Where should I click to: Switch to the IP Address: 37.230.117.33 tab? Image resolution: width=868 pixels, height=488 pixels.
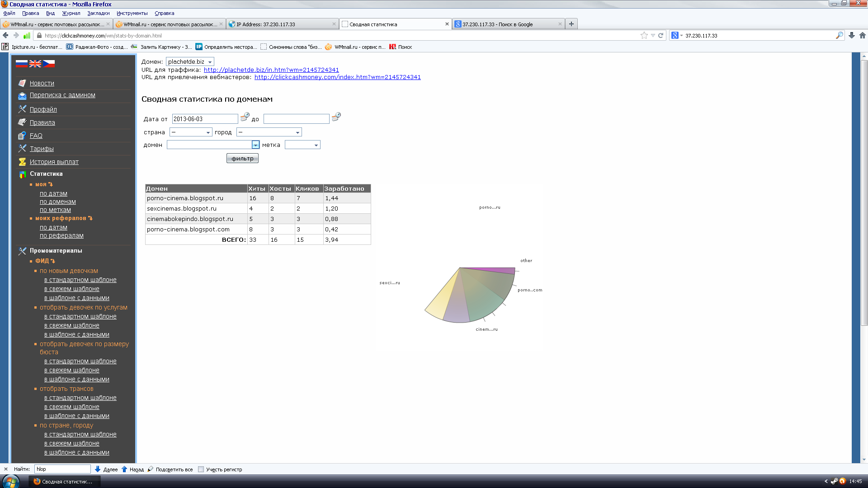pos(282,24)
